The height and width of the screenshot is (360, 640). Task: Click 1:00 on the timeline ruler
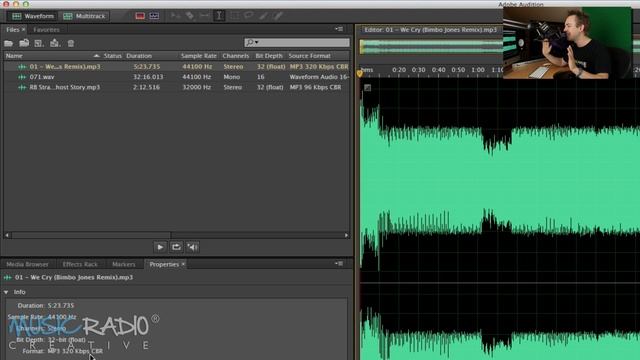point(478,70)
